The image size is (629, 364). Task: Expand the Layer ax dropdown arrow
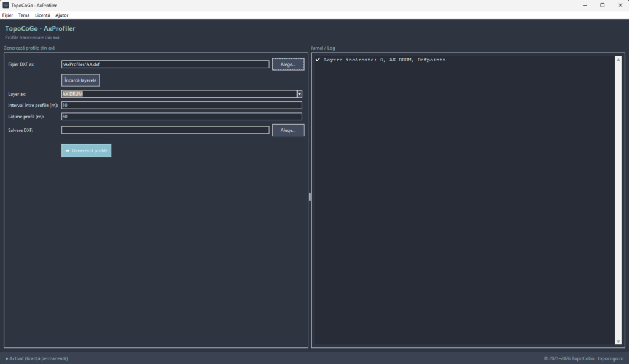pyautogui.click(x=299, y=94)
